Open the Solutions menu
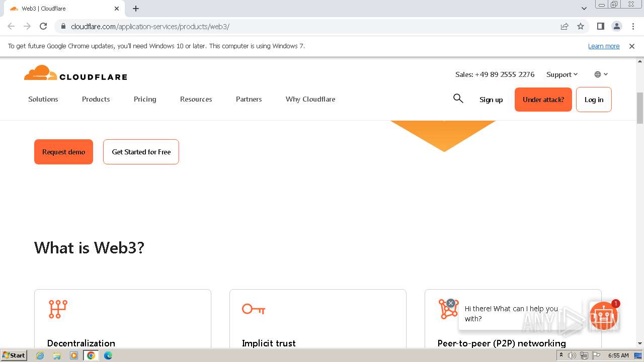 coord(43,99)
